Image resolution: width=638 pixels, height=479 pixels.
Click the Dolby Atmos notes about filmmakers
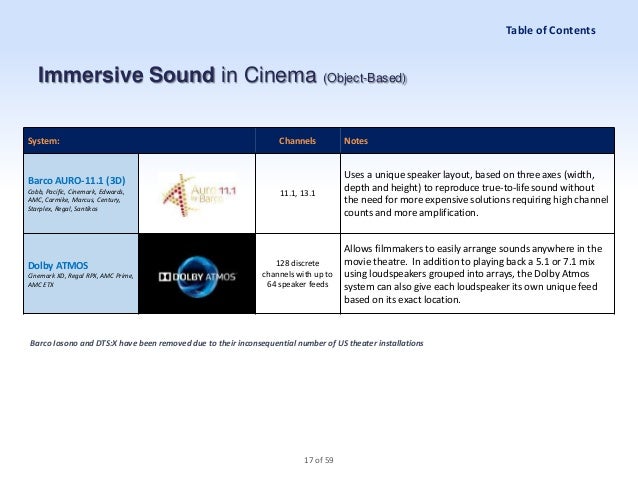tap(473, 274)
